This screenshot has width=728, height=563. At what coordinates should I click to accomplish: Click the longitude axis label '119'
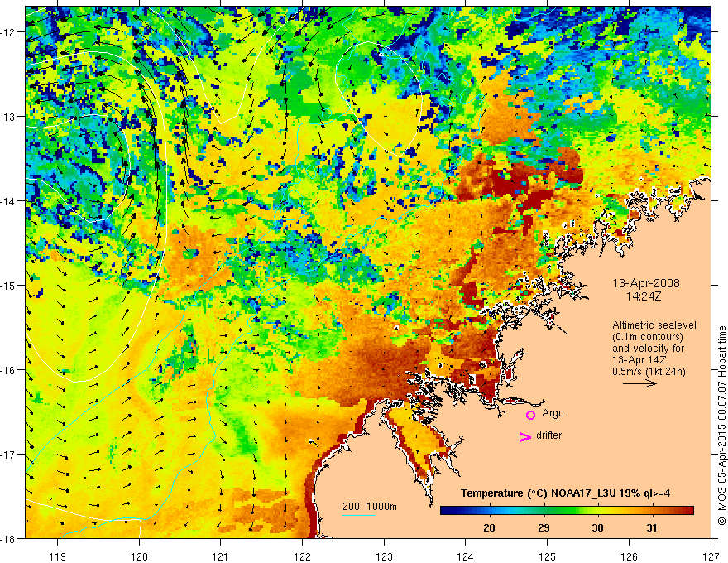[58, 557]
